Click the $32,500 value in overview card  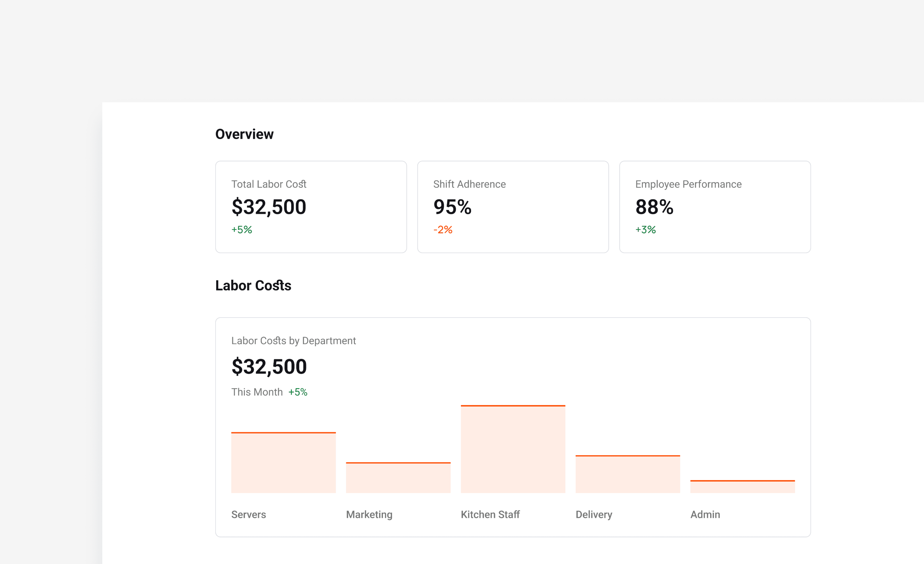[x=269, y=207]
